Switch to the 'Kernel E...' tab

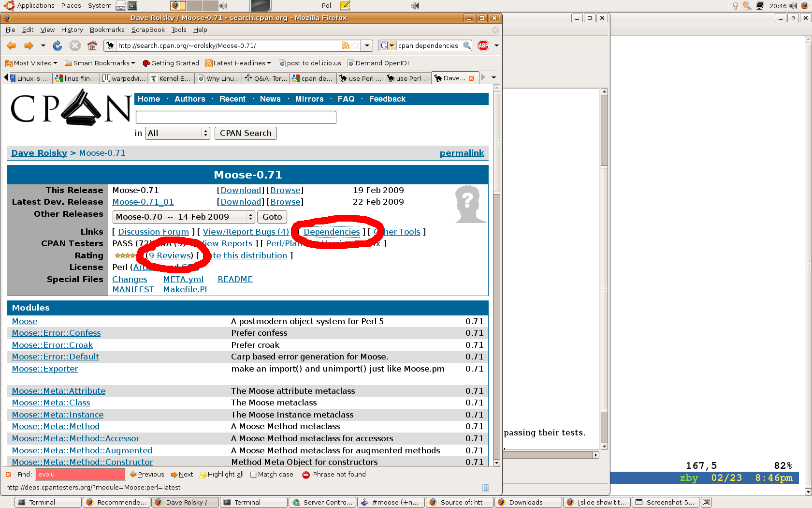[171, 78]
